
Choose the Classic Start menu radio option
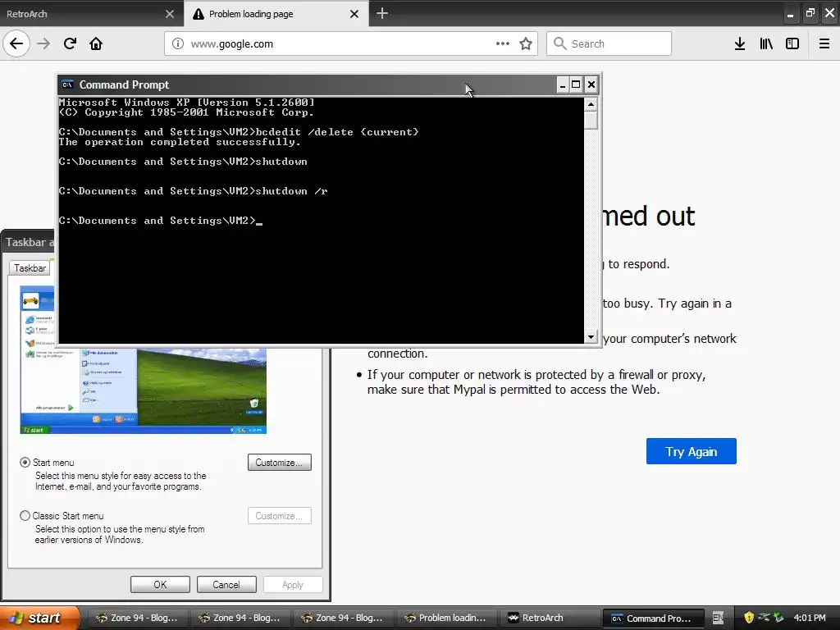point(25,516)
